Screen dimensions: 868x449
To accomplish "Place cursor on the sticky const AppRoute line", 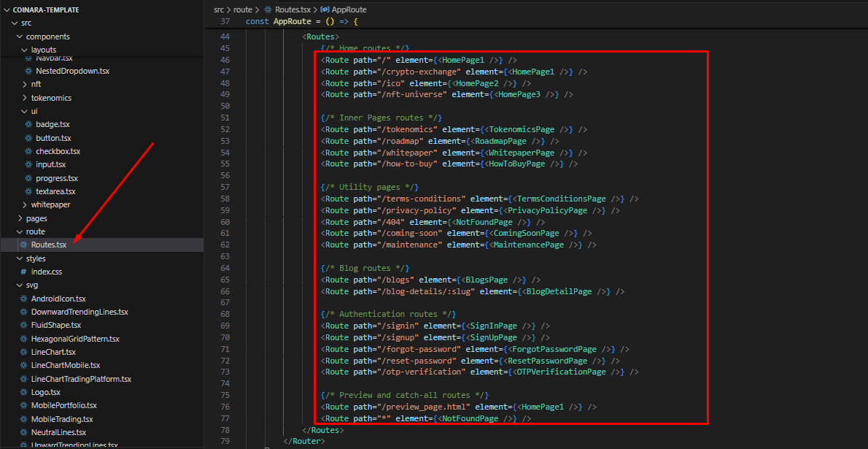I will [302, 22].
